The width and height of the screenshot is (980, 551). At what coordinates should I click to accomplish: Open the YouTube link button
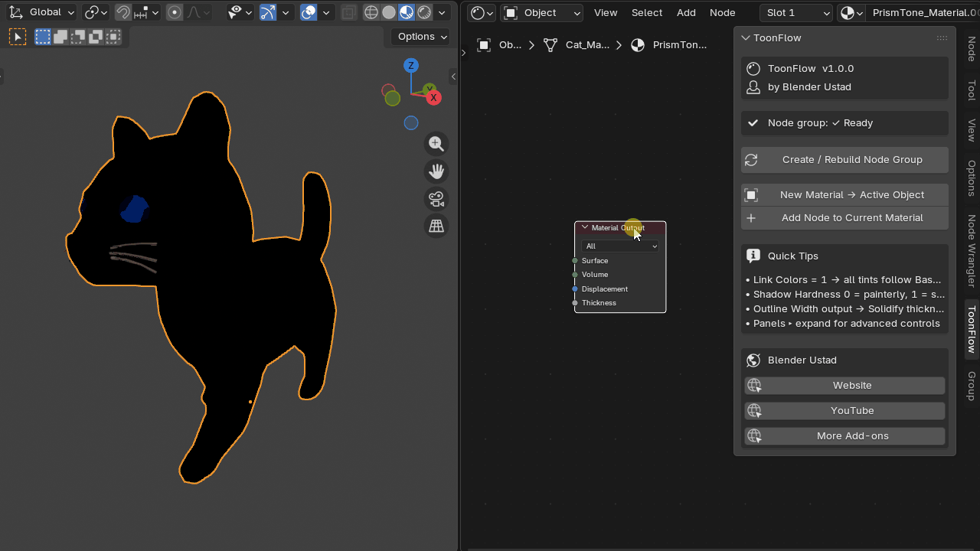pos(844,410)
